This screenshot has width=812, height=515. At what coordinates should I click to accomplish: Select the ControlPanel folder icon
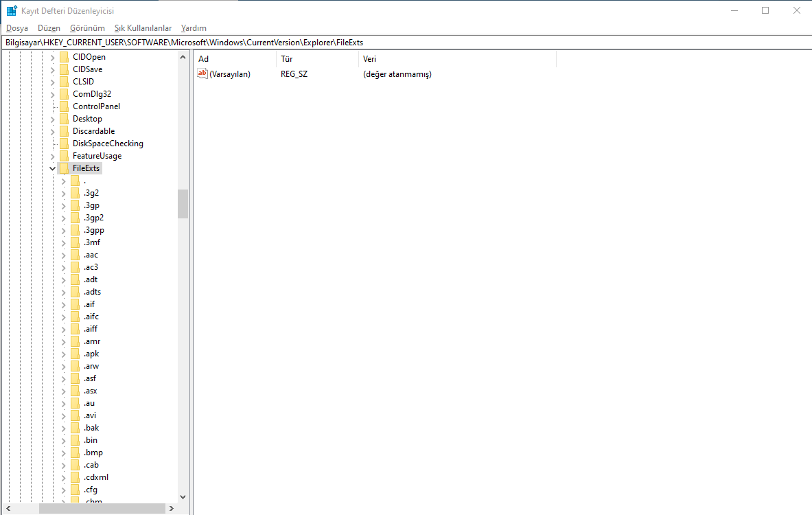point(65,106)
